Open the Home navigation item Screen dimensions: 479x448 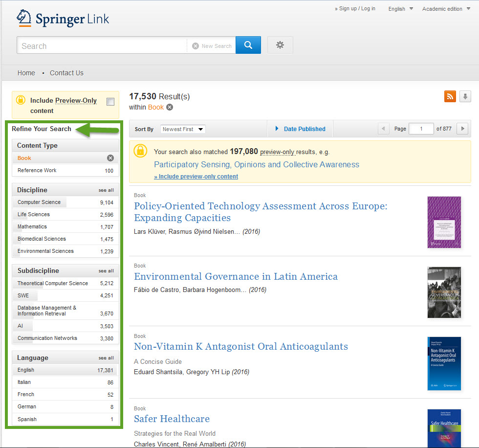(x=26, y=73)
